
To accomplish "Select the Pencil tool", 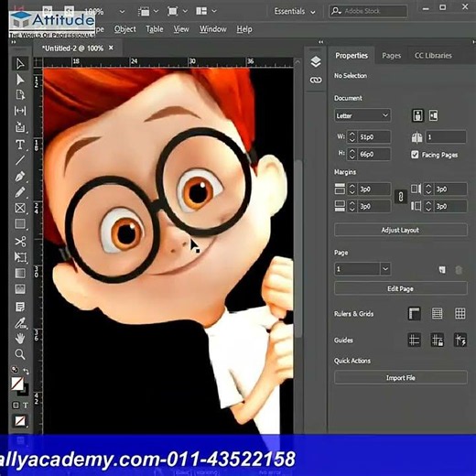I will 20,192.
